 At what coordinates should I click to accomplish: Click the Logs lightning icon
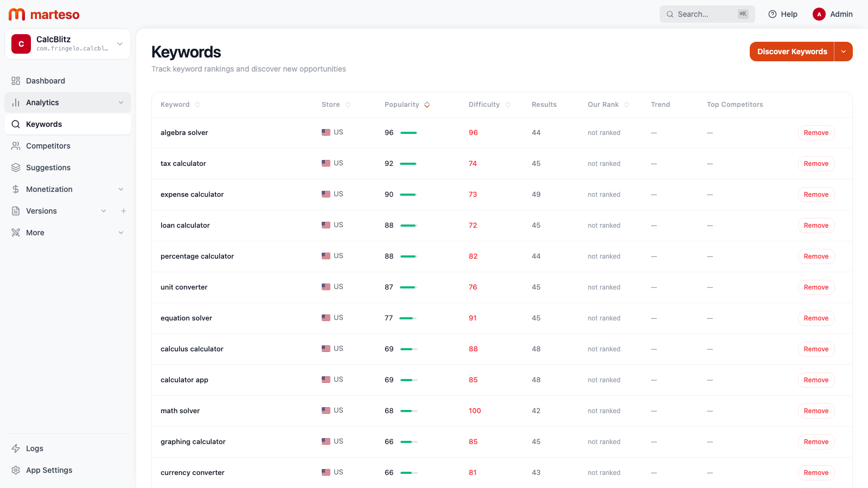16,448
